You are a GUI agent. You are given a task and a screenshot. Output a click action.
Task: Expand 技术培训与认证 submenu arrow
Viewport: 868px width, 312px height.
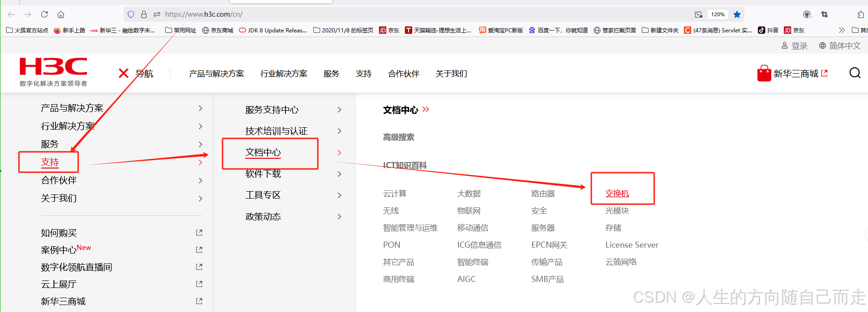click(x=340, y=131)
